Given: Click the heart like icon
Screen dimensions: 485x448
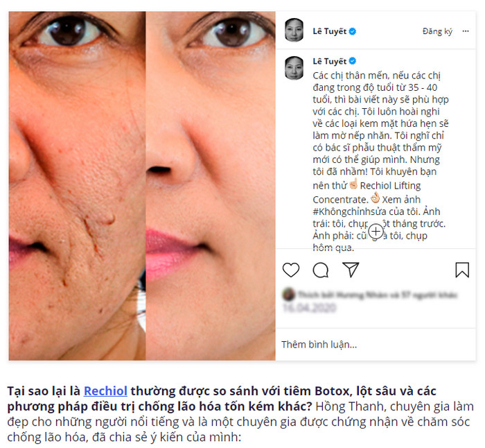Looking at the screenshot, I should pos(291,270).
